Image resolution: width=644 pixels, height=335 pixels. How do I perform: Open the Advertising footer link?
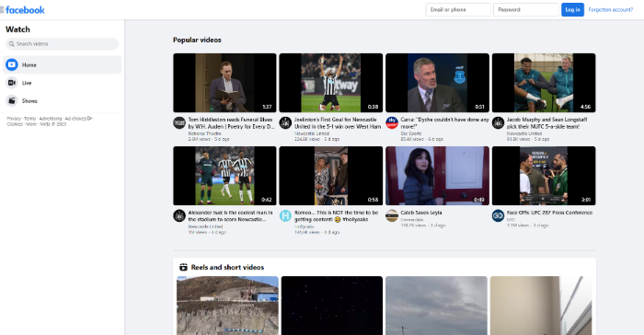pyautogui.click(x=50, y=119)
